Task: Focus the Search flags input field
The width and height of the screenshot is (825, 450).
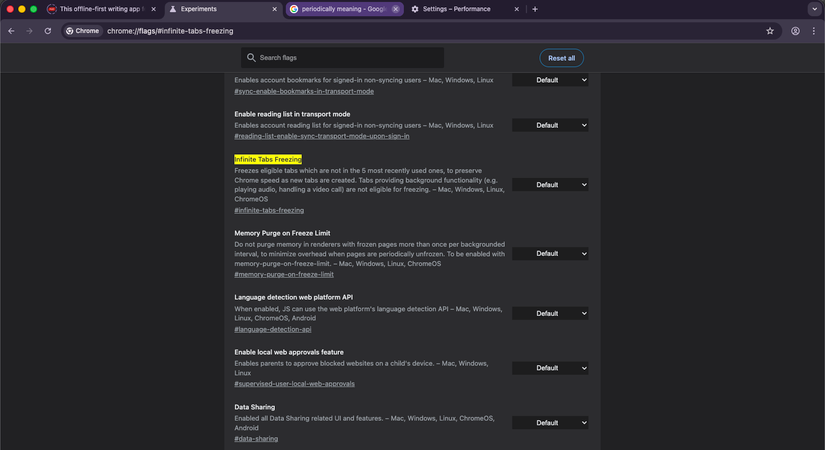Action: coord(345,58)
